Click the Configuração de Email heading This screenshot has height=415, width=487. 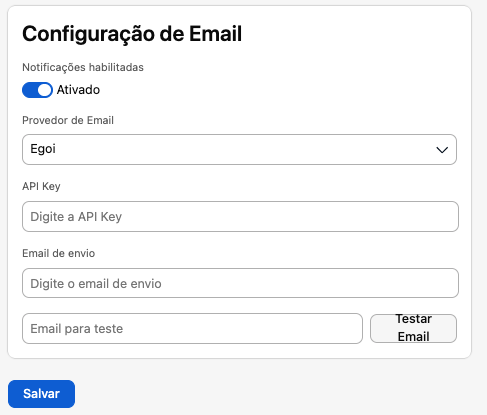tap(132, 34)
